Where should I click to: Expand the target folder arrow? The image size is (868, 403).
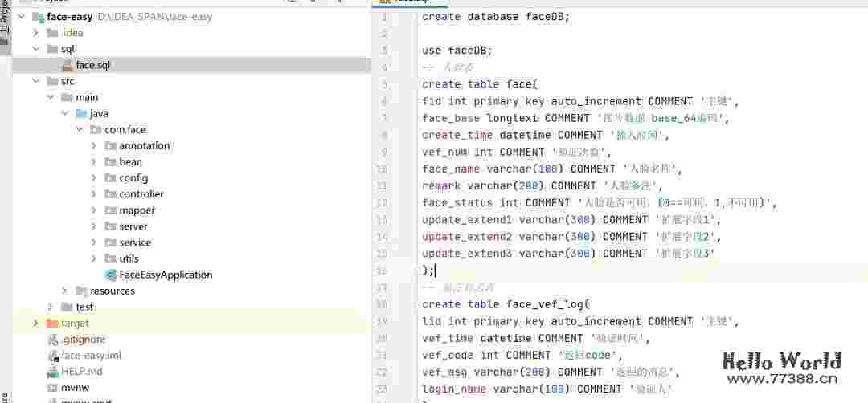tap(35, 323)
